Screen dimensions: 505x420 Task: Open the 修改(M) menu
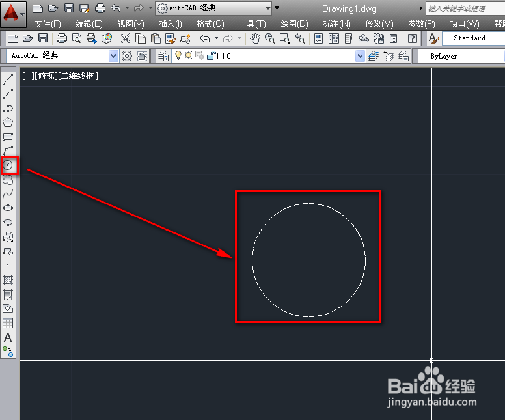379,24
